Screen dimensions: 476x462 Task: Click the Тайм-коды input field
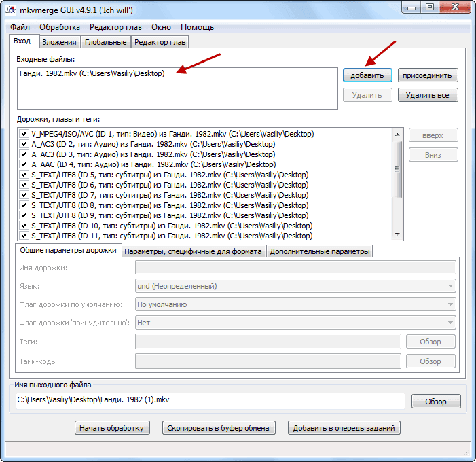[268, 361]
